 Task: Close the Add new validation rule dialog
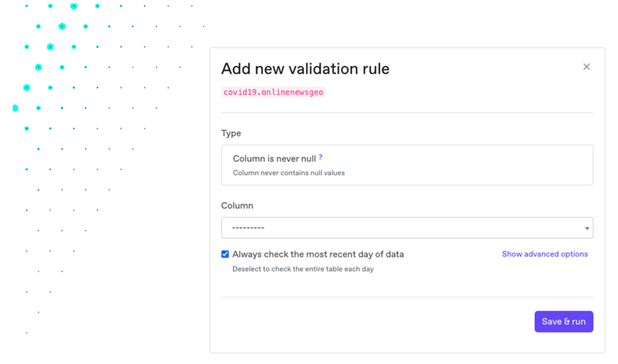586,67
